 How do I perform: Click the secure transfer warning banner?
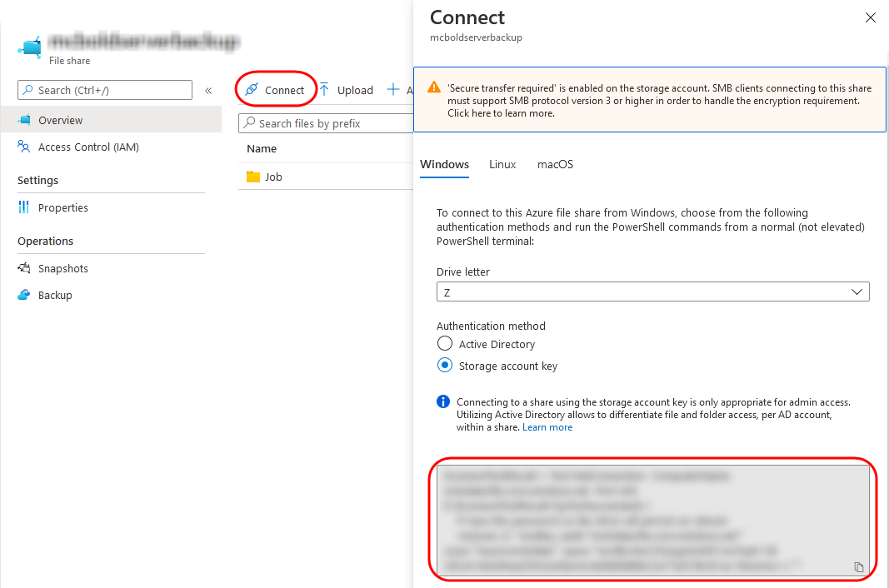[x=650, y=100]
